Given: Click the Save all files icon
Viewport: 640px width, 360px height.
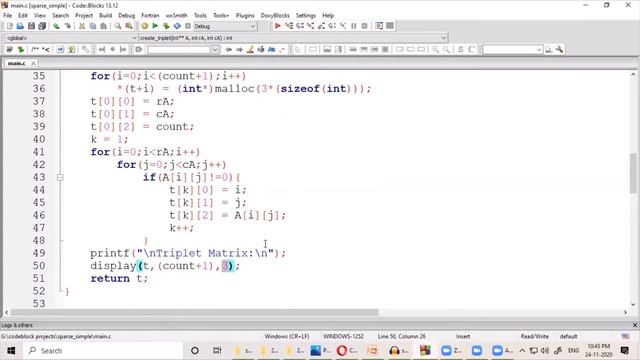Looking at the screenshot, I should 42,26.
